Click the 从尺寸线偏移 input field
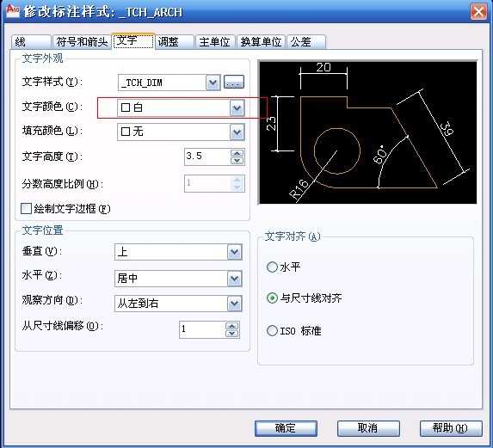The image size is (493, 448). (x=202, y=329)
